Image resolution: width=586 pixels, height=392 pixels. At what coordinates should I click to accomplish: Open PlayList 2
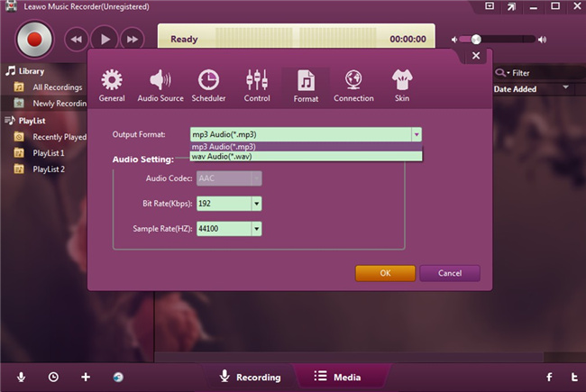(x=39, y=169)
